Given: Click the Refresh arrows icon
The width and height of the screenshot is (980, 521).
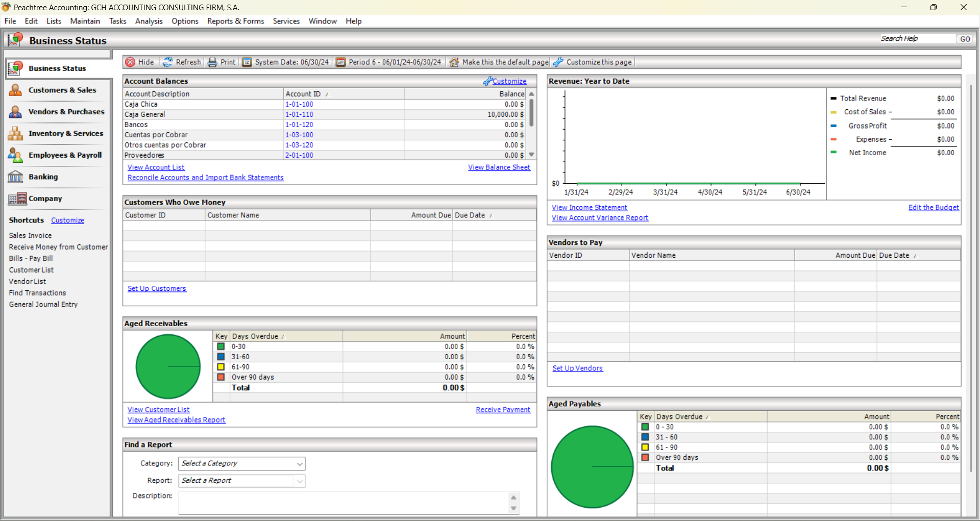Looking at the screenshot, I should 167,62.
